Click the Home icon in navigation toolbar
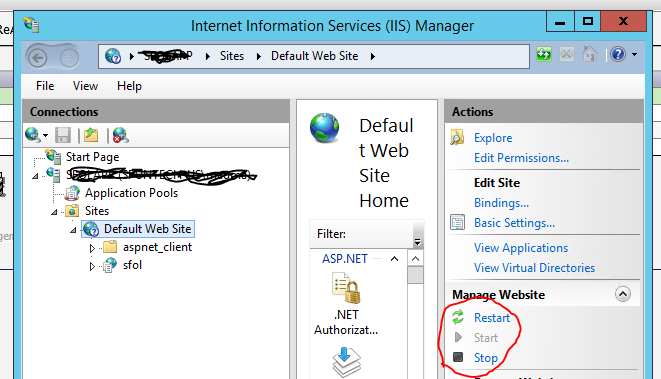 (590, 54)
